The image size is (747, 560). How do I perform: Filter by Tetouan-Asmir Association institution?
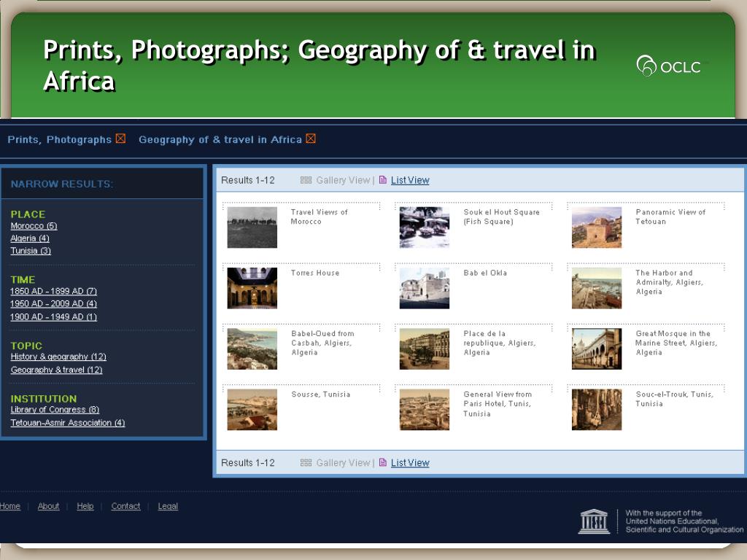click(x=68, y=423)
